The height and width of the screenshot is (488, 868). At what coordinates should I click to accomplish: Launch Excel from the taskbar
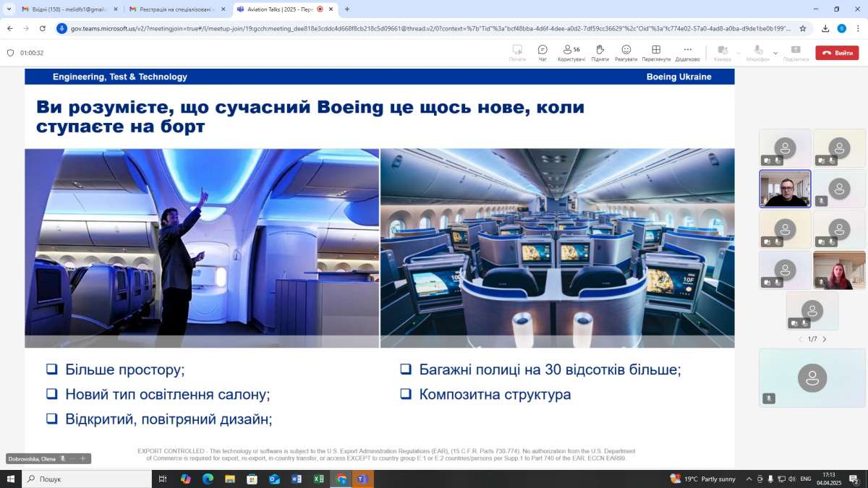pyautogui.click(x=319, y=479)
